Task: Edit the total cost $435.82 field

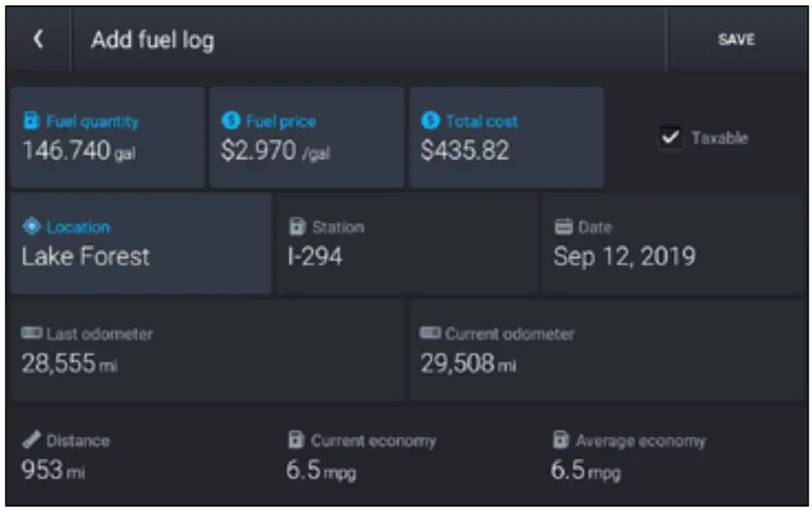Action: click(x=506, y=138)
